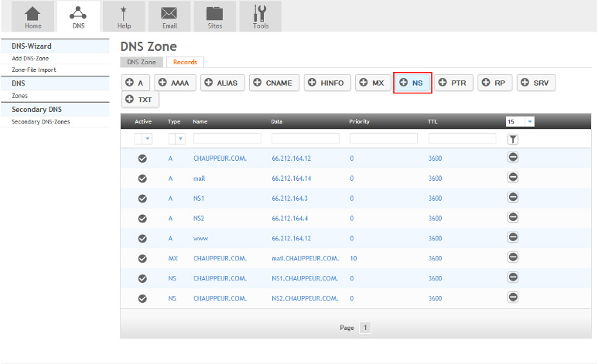Sort by the Name column header

point(200,121)
